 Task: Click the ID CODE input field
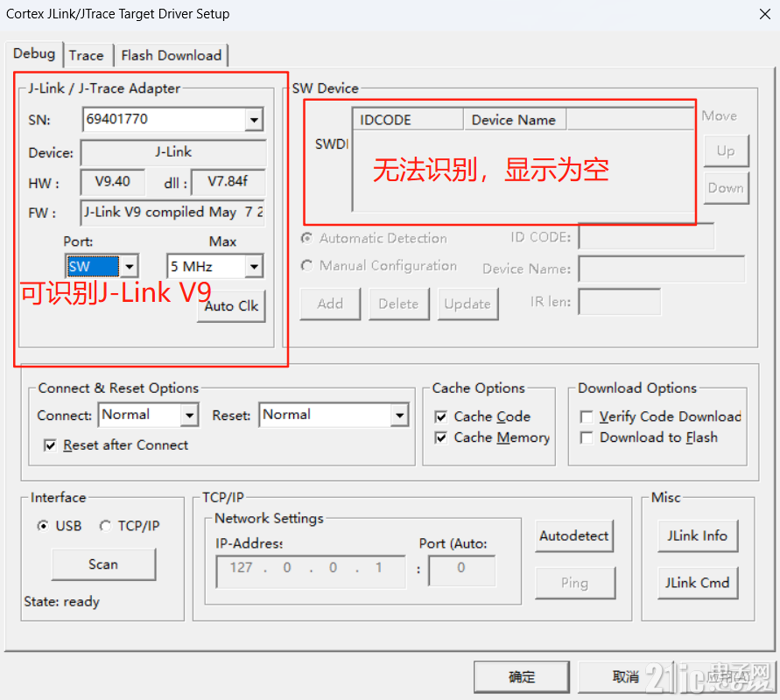coord(646,236)
